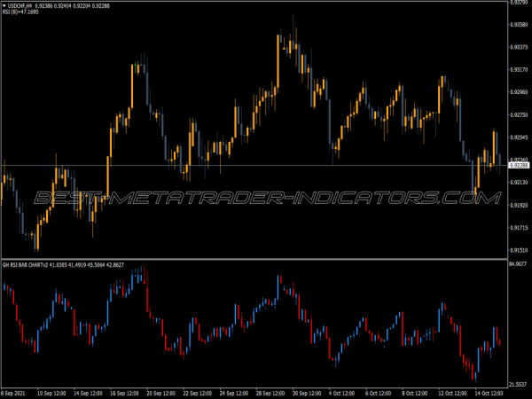Click the 0.93375 price axis label
This screenshot has height=399, width=532.
(519, 47)
